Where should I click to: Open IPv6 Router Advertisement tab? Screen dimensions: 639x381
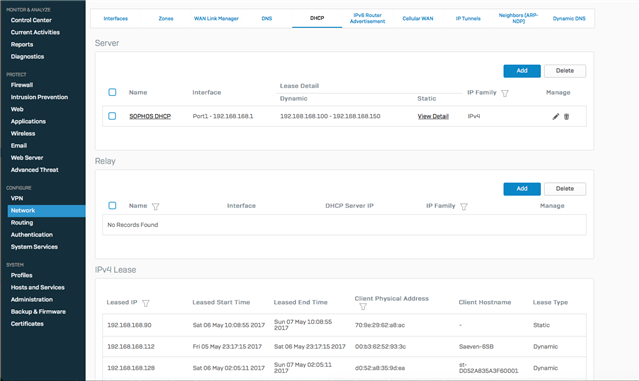tap(367, 18)
